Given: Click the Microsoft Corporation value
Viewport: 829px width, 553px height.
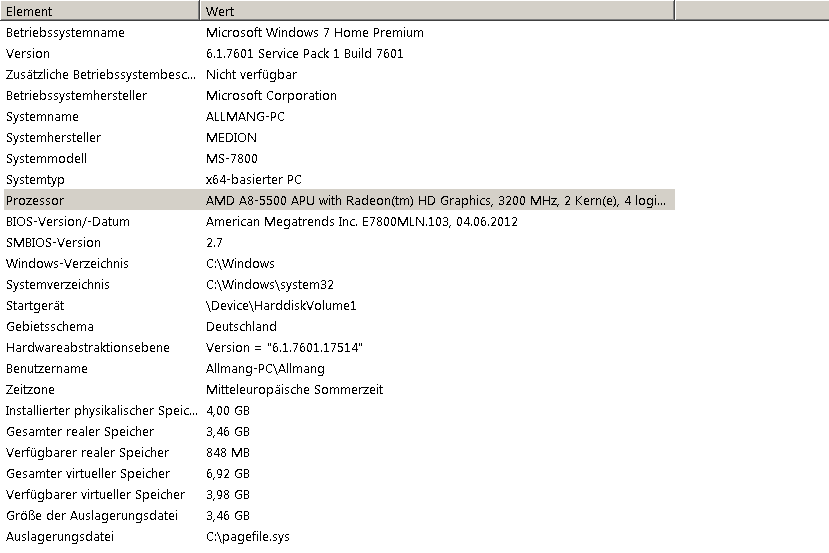Looking at the screenshot, I should tap(271, 96).
